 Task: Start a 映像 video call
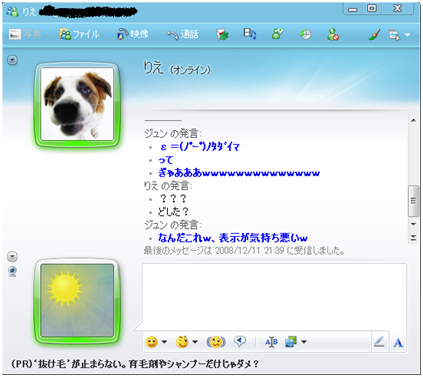coord(133,34)
